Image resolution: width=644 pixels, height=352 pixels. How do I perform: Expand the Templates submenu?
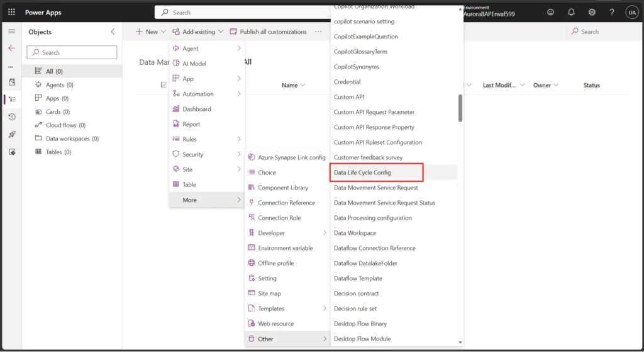[287, 309]
